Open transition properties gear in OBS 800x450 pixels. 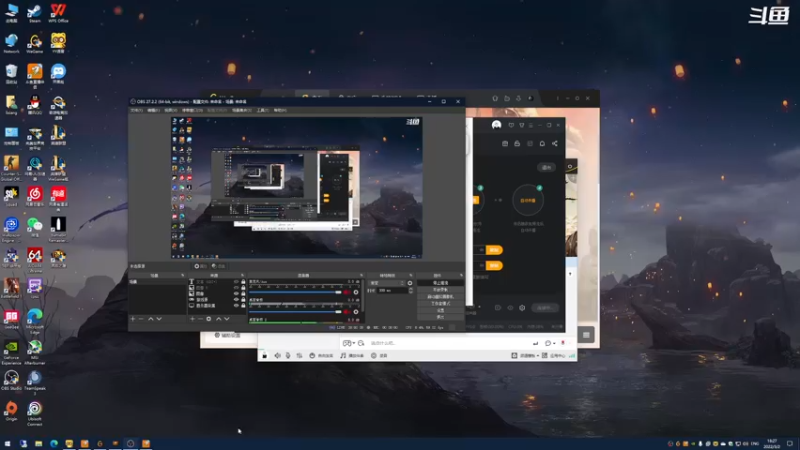point(410,283)
